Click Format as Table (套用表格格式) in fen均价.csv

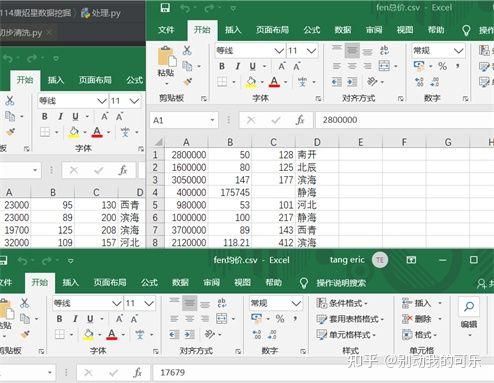350,319
